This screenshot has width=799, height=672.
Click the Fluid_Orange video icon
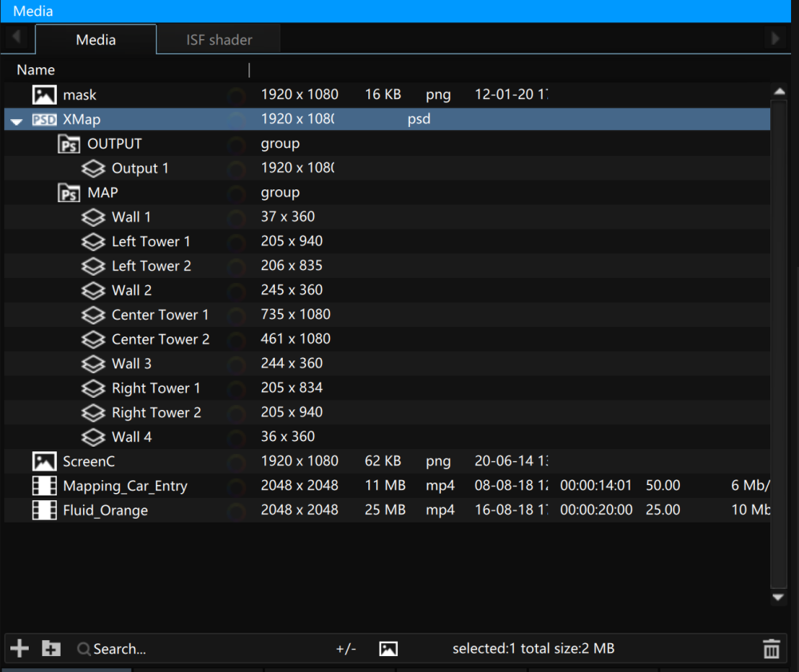click(44, 510)
